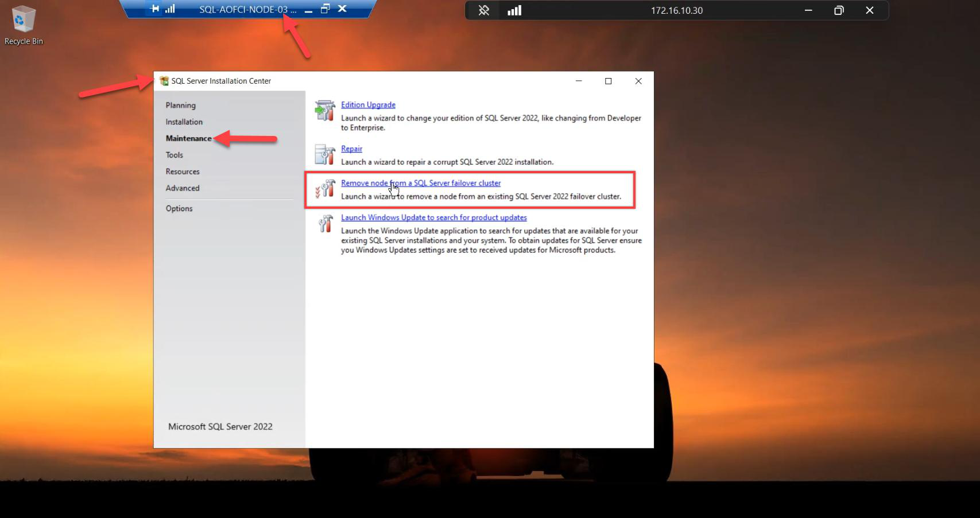Image resolution: width=980 pixels, height=518 pixels.
Task: Click the description 'Launch a wizard to repair a corrupt SQL Server 2022 installation.'
Action: click(x=447, y=162)
